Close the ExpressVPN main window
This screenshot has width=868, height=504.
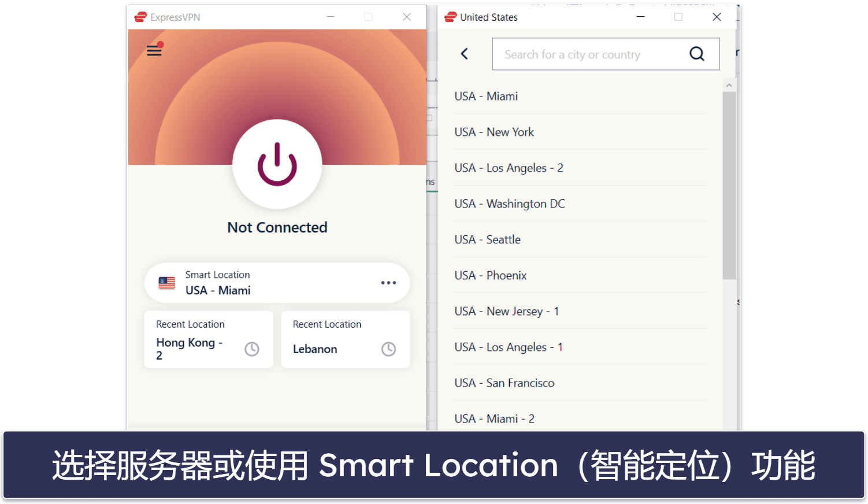pyautogui.click(x=407, y=17)
